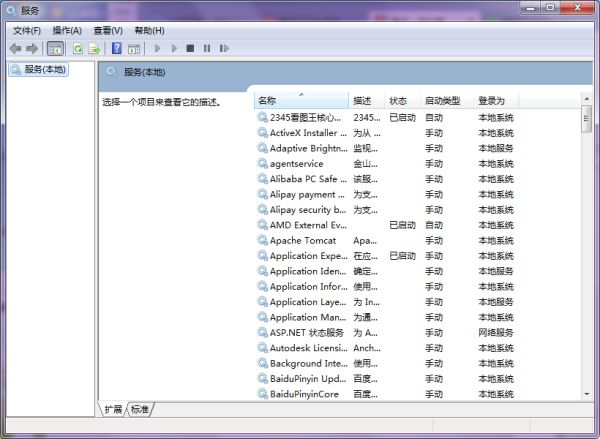Image resolution: width=600 pixels, height=439 pixels.
Task: Minimize the 服务 window
Action: (x=530, y=8)
